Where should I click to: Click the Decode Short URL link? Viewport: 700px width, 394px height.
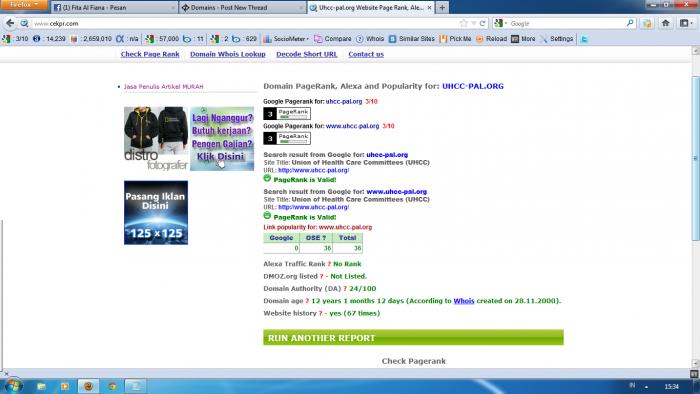click(307, 54)
